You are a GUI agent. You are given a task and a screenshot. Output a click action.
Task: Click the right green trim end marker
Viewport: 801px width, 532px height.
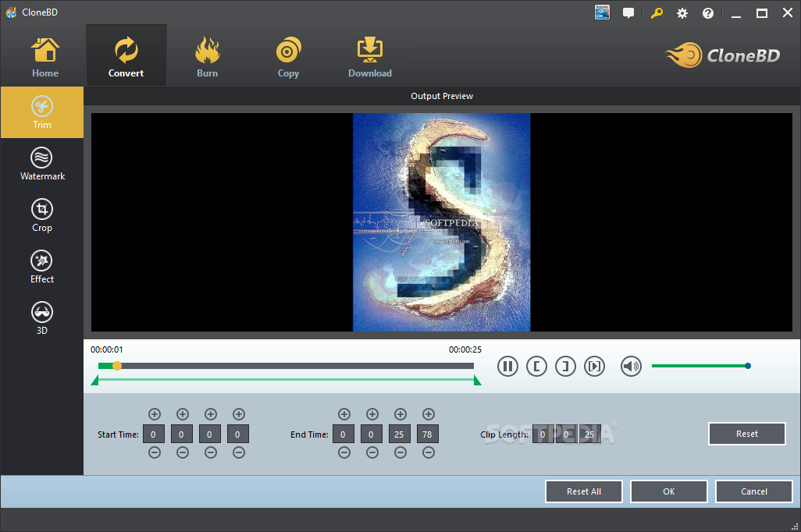(x=477, y=381)
